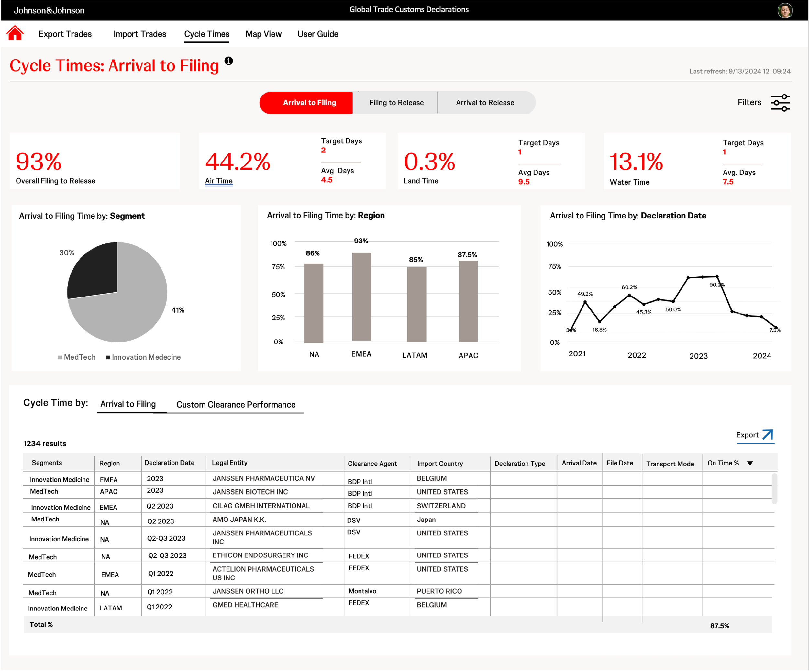Image resolution: width=809 pixels, height=672 pixels.
Task: Click the MedTech legend square
Action: [x=60, y=358]
